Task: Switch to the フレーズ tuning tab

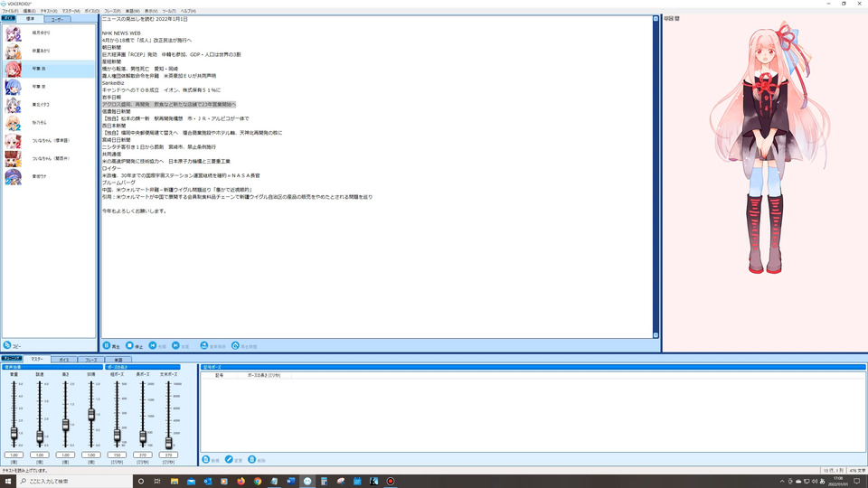Action: tap(90, 360)
